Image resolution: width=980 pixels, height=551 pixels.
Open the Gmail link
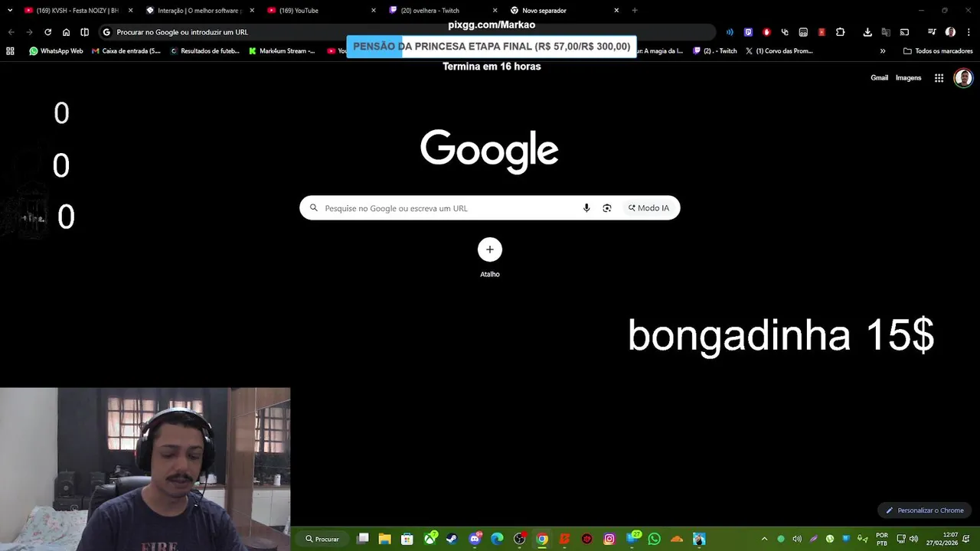click(879, 78)
